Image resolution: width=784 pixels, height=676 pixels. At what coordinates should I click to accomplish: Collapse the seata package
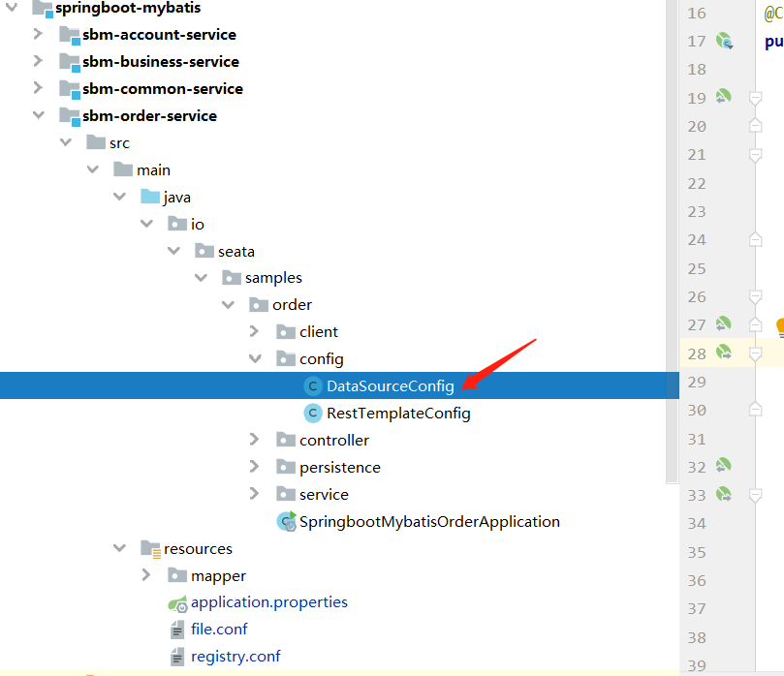(173, 251)
